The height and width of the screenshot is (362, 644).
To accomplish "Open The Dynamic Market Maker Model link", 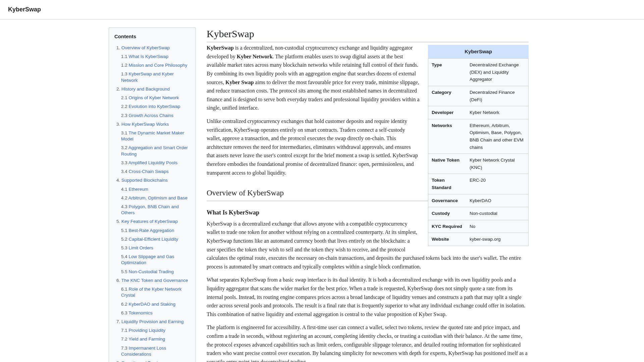I will [153, 136].
